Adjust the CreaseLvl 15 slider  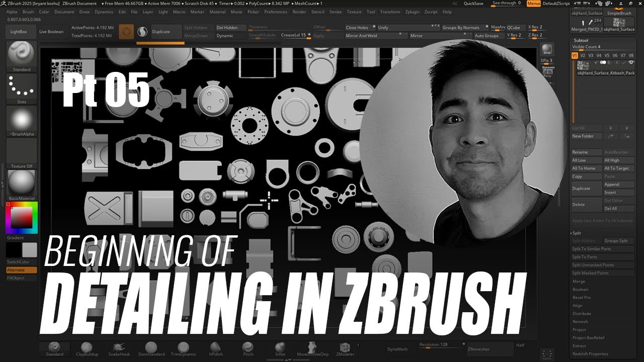(x=296, y=36)
